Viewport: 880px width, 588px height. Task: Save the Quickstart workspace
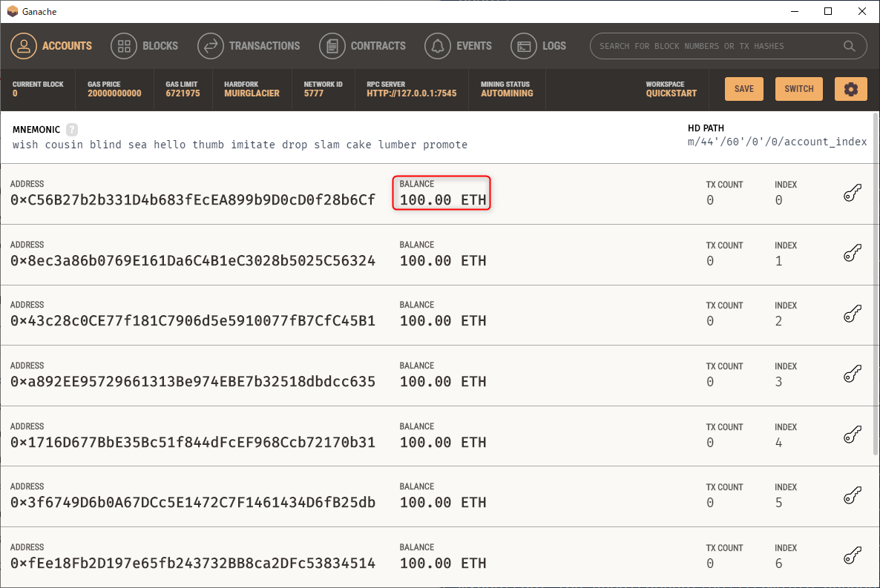click(x=743, y=89)
